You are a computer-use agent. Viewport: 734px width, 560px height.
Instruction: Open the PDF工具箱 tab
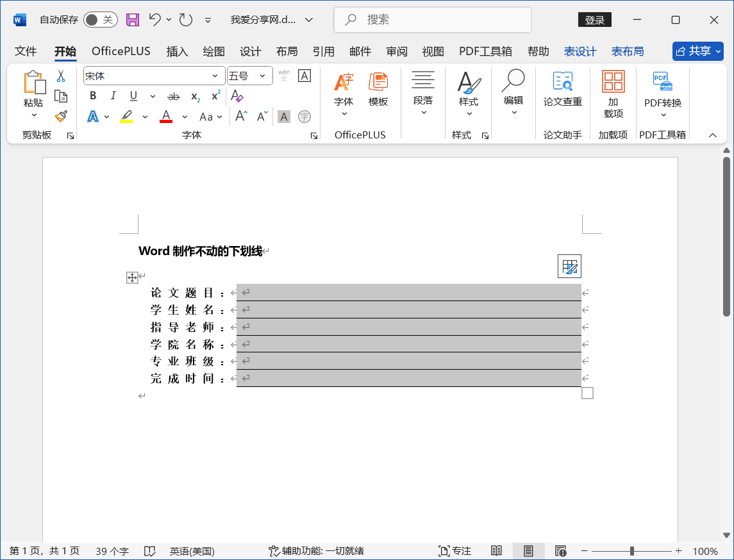click(485, 51)
